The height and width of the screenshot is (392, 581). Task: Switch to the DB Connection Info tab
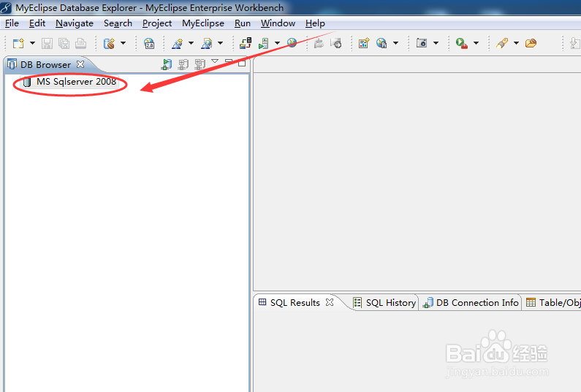pos(471,303)
